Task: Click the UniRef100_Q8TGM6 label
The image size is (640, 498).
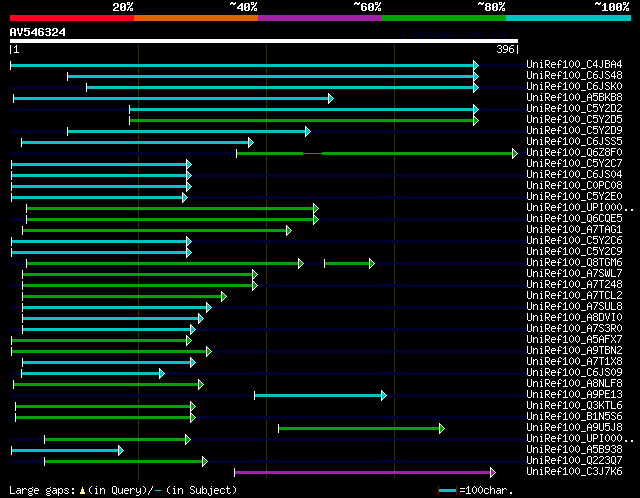Action: [x=574, y=263]
